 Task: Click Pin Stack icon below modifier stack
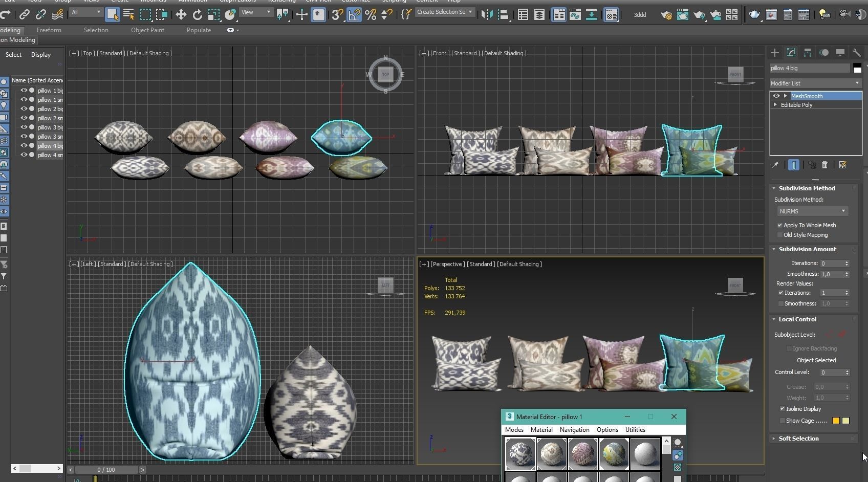[775, 165]
